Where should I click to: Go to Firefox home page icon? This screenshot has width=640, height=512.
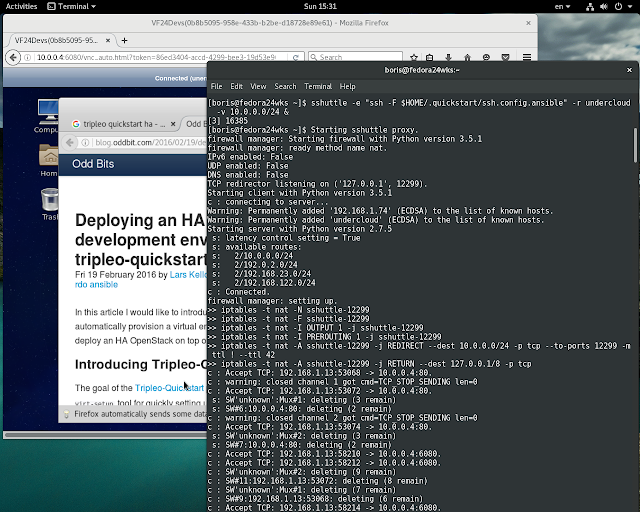pyautogui.click(x=467, y=58)
